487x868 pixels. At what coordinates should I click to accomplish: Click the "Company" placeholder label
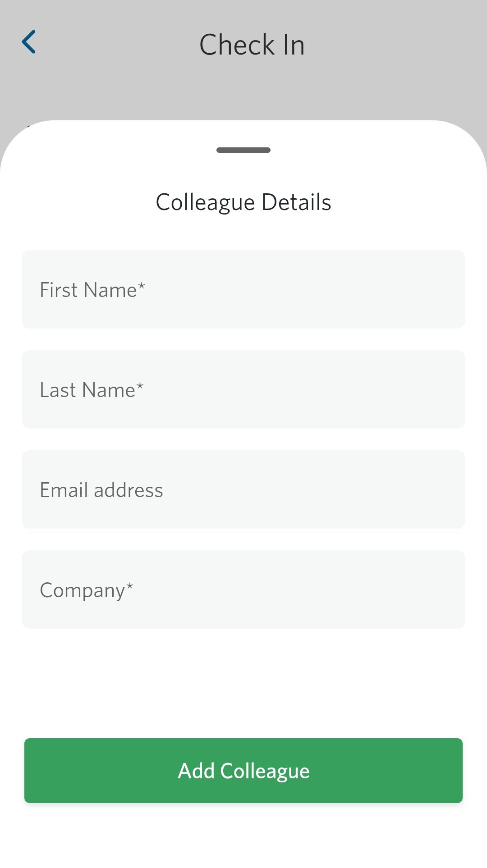coord(82,590)
